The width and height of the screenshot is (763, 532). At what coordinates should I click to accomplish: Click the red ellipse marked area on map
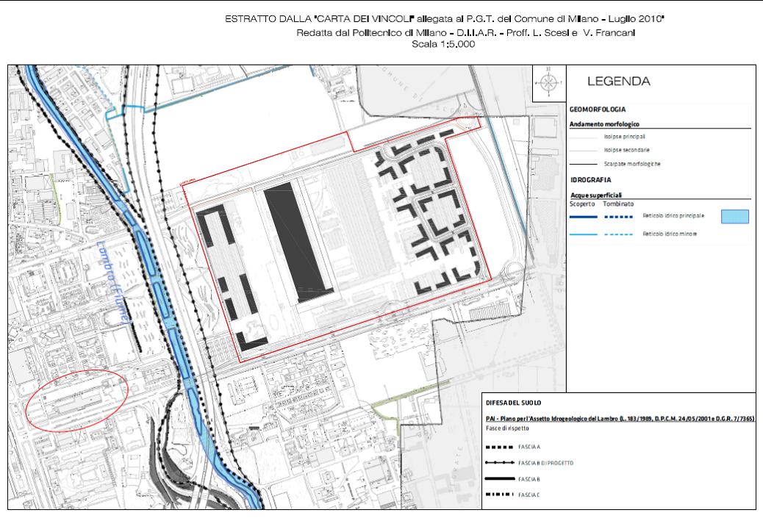click(77, 398)
